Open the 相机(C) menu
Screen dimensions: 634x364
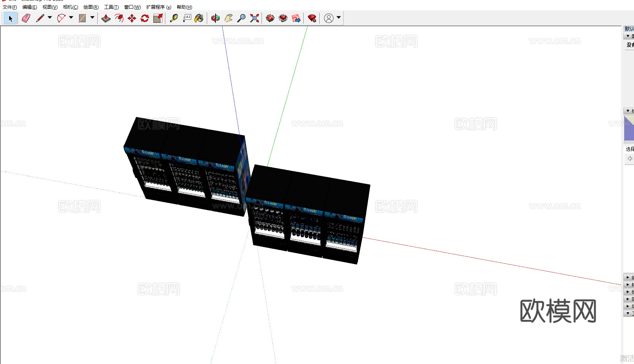click(x=70, y=7)
